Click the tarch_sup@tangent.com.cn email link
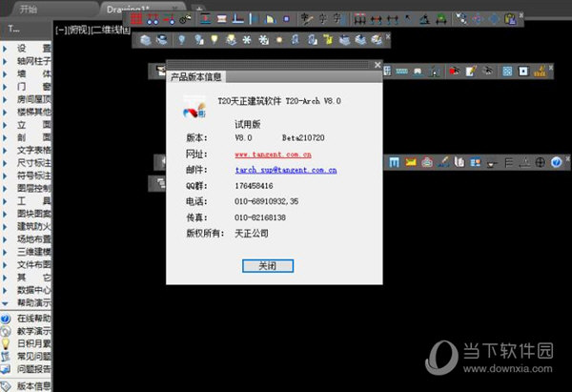Viewport: 572px width, 392px height. pos(286,170)
